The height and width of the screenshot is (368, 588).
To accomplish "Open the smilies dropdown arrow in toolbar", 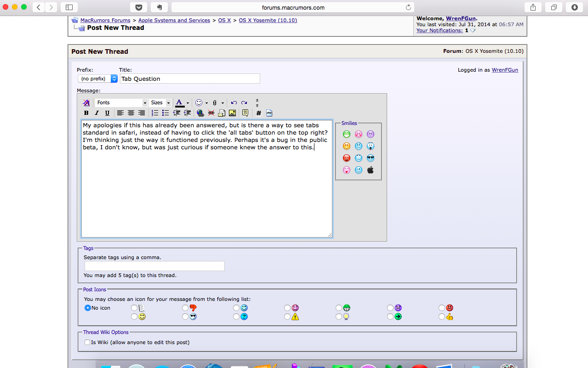I will tap(206, 103).
